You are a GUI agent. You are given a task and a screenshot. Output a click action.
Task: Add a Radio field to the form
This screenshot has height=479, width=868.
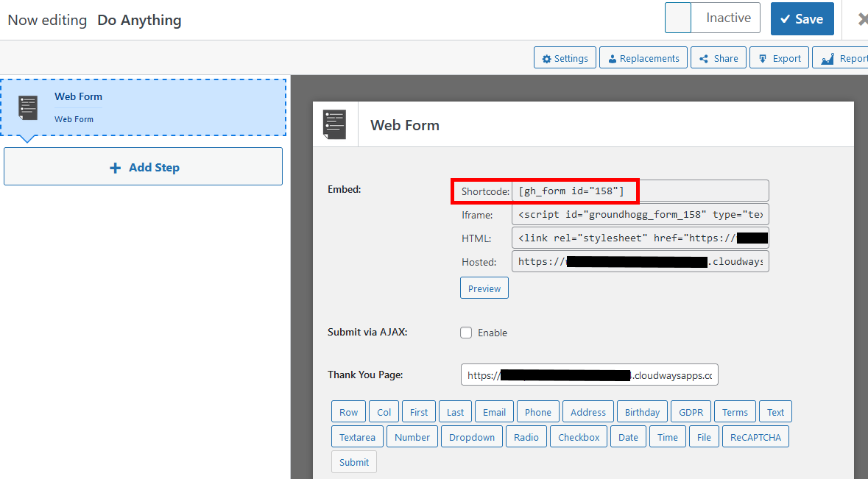[526, 436]
